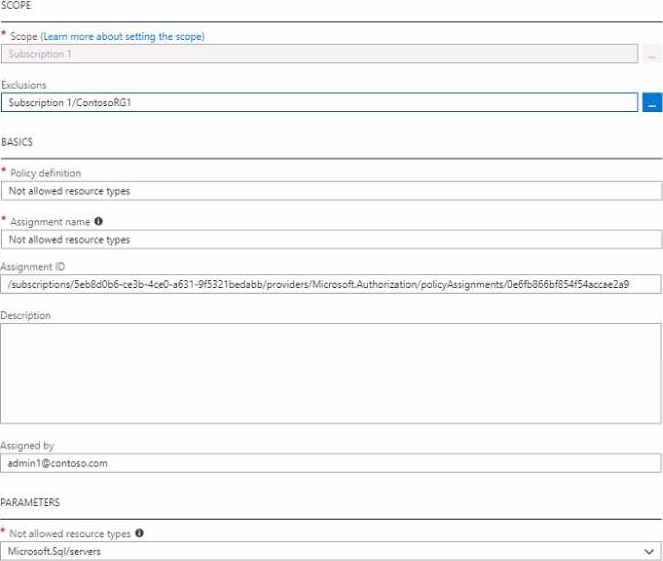Viewport: 663px width, 561px height.
Task: Click the Assigned by field with admin1@contoso.com
Action: coord(330,463)
